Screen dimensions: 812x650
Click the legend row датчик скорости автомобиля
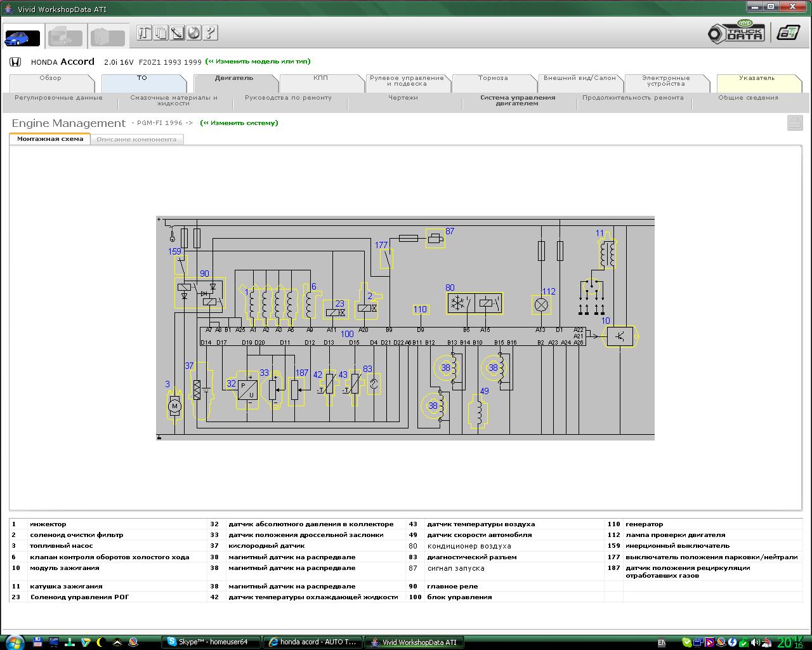coord(505,535)
